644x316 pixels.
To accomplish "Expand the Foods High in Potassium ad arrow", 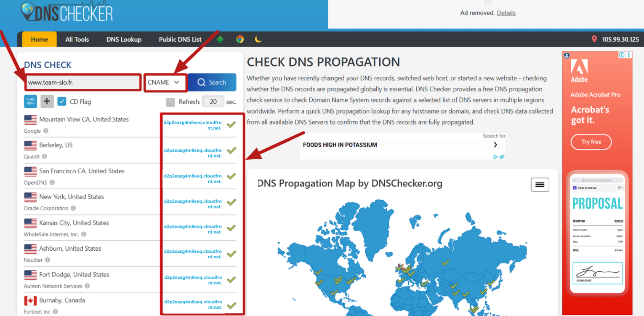I will [495, 145].
